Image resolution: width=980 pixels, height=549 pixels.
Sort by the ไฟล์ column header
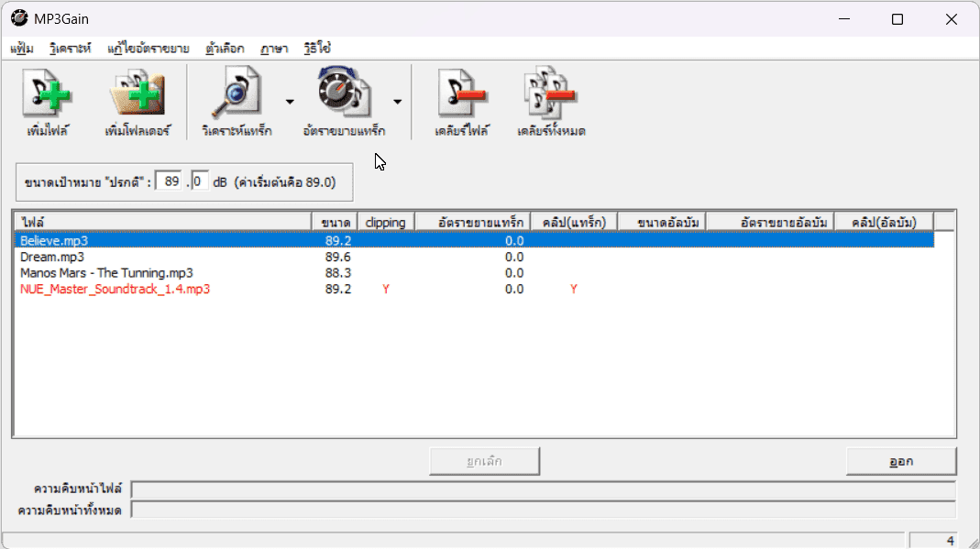[162, 223]
